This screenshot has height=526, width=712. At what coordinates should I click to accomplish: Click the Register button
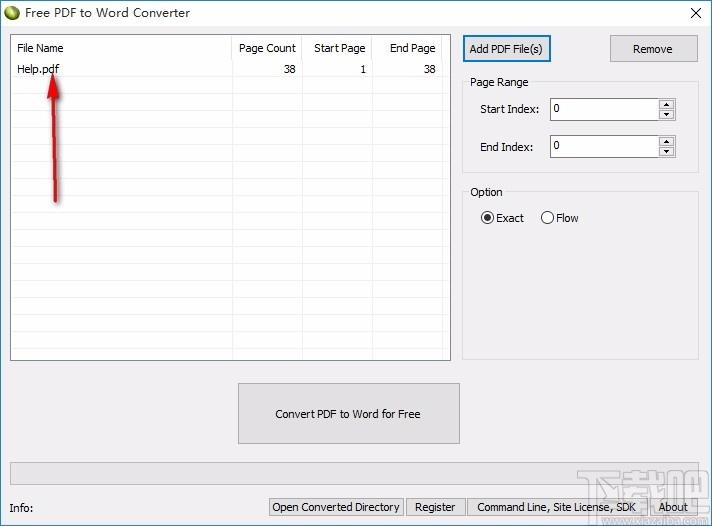pyautogui.click(x=435, y=507)
